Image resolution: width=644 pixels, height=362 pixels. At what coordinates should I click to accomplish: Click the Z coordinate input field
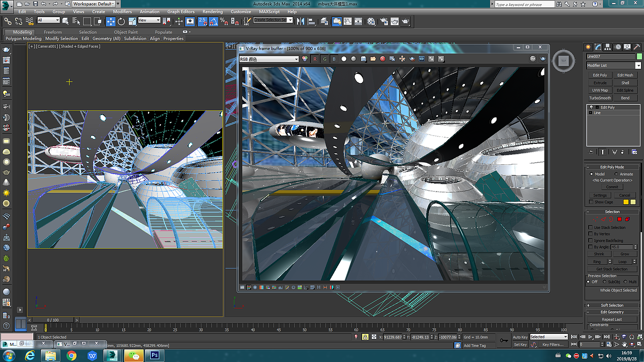[x=449, y=337]
